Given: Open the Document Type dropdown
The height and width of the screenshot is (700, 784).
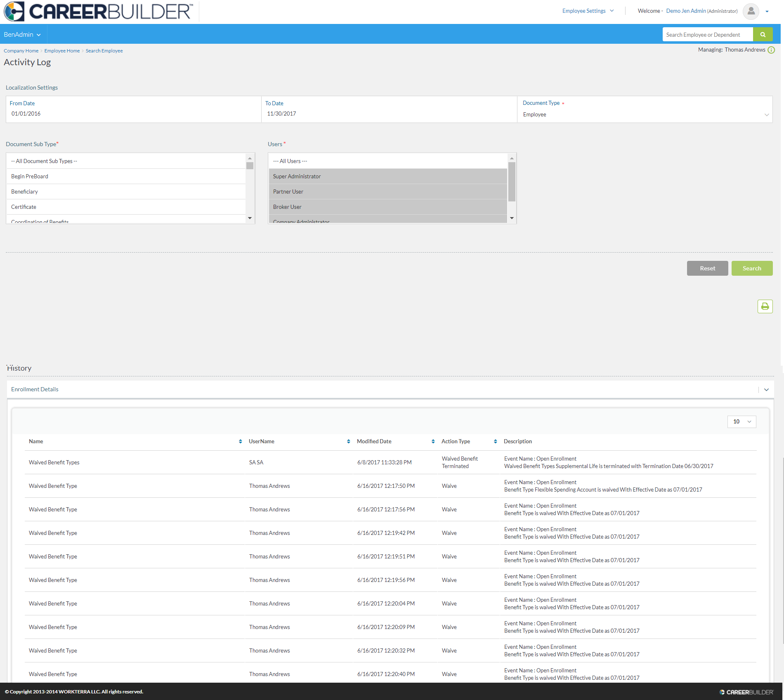Looking at the screenshot, I should pos(645,115).
